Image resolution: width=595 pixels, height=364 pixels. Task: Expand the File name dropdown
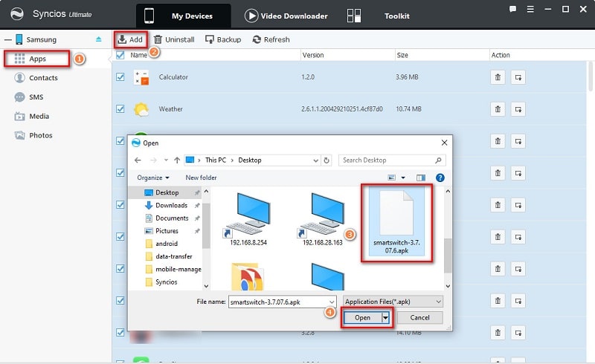(332, 302)
